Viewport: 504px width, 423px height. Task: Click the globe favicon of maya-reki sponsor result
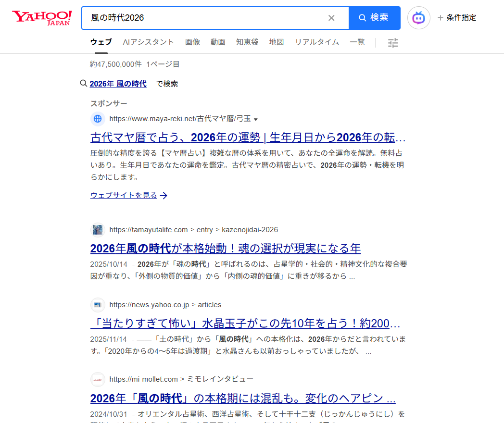coord(98,119)
